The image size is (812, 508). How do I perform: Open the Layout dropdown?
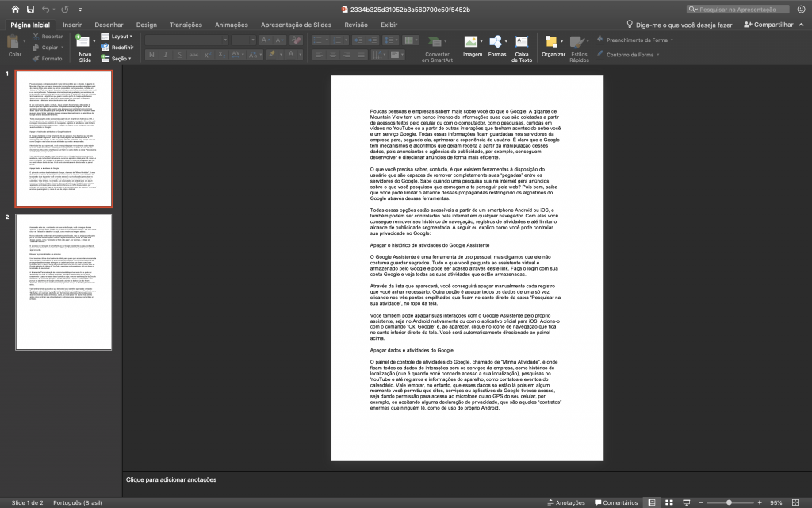pos(117,37)
